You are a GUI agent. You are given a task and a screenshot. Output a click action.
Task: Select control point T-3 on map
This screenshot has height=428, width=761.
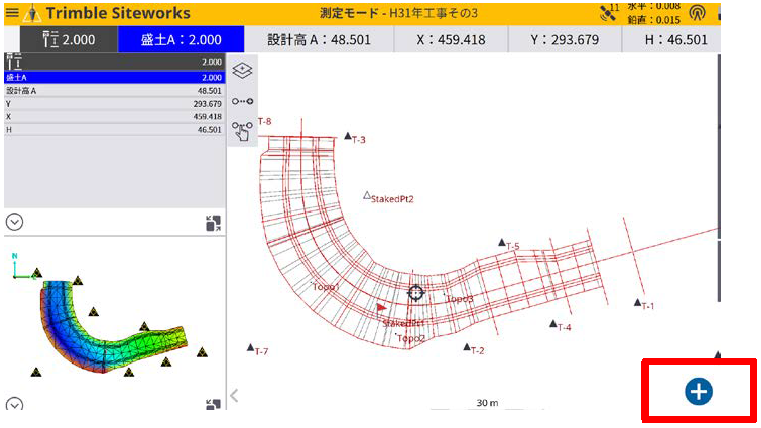349,137
